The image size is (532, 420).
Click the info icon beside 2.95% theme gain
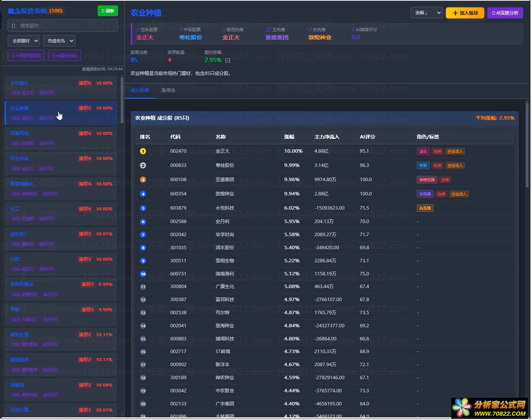228,60
